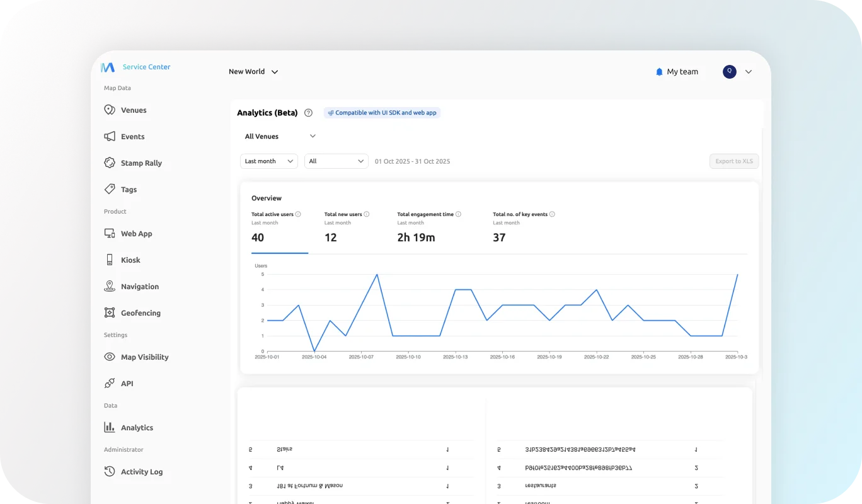Open Activity Log link

pos(142,472)
